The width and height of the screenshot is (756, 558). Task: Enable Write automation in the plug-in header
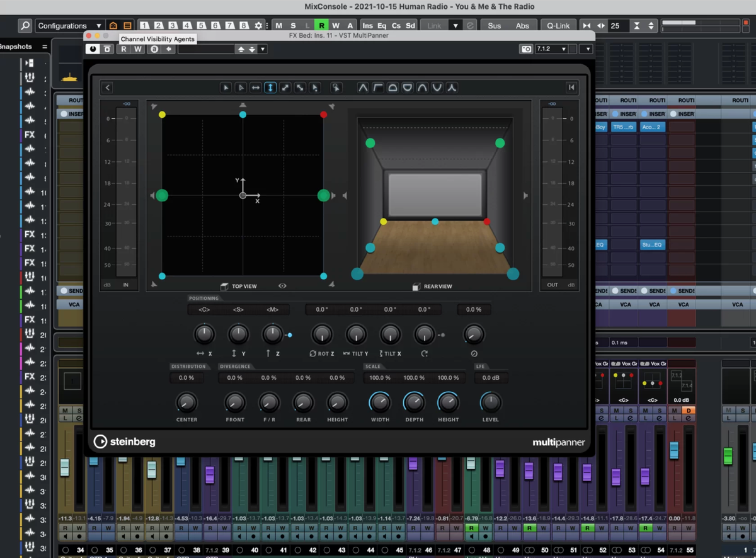tap(137, 49)
